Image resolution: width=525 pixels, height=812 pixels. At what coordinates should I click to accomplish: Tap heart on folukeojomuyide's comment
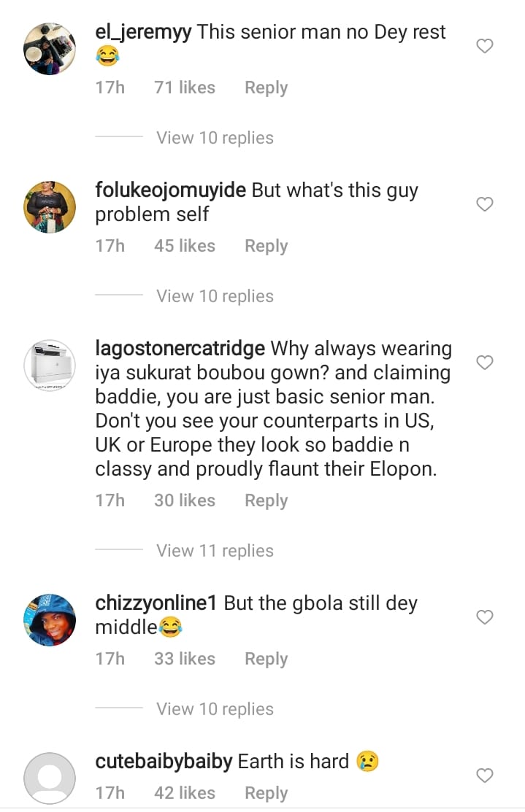[x=485, y=205]
